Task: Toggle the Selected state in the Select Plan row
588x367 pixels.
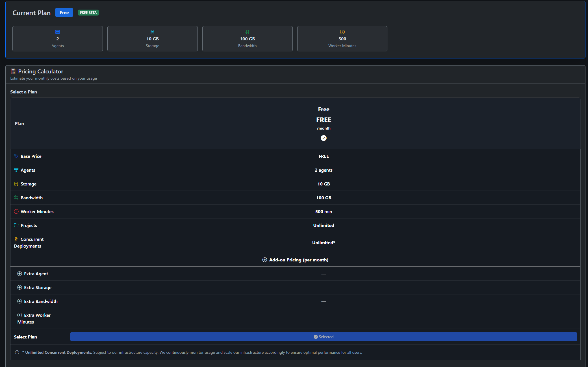Action: point(324,337)
